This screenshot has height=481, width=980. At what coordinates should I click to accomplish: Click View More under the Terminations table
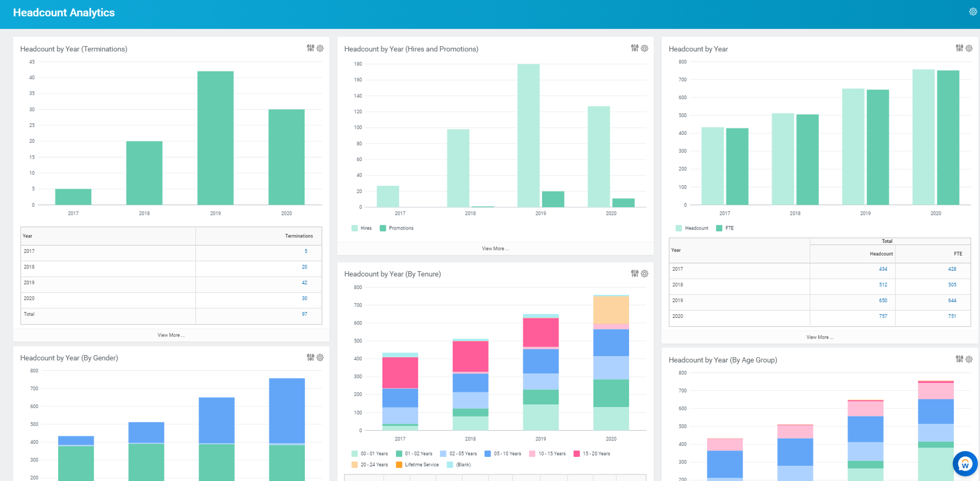(x=171, y=335)
